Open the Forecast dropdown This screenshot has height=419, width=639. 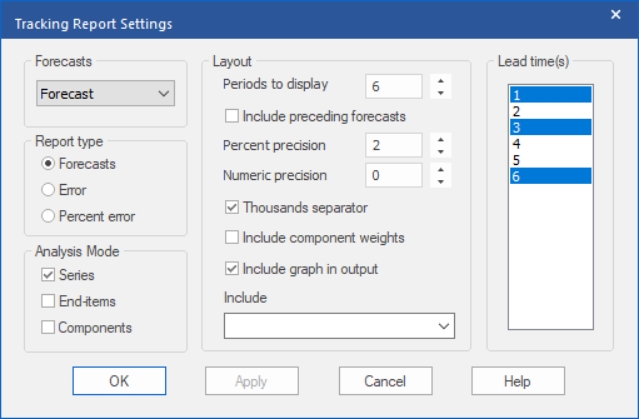pos(106,93)
